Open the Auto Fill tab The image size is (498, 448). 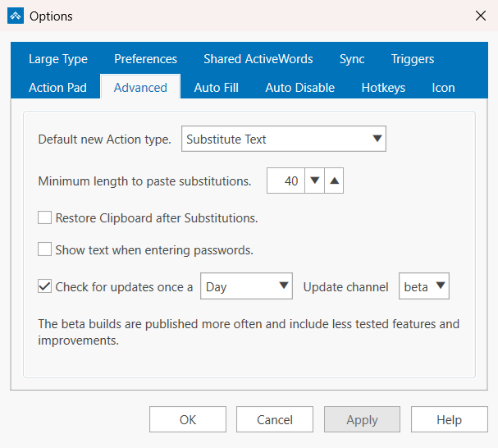point(217,88)
